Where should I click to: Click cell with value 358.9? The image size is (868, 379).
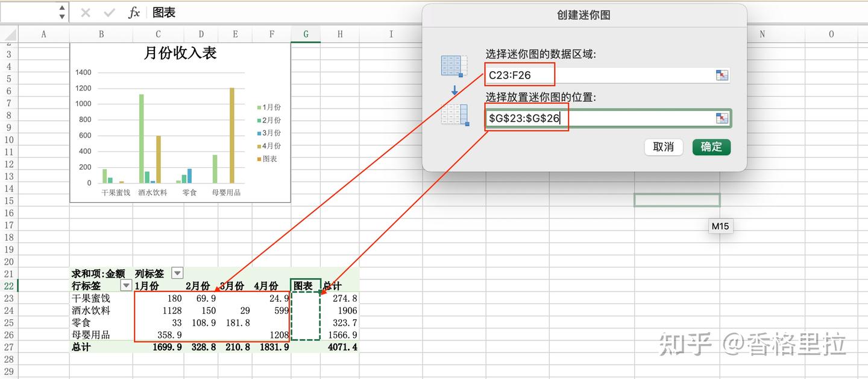point(158,334)
